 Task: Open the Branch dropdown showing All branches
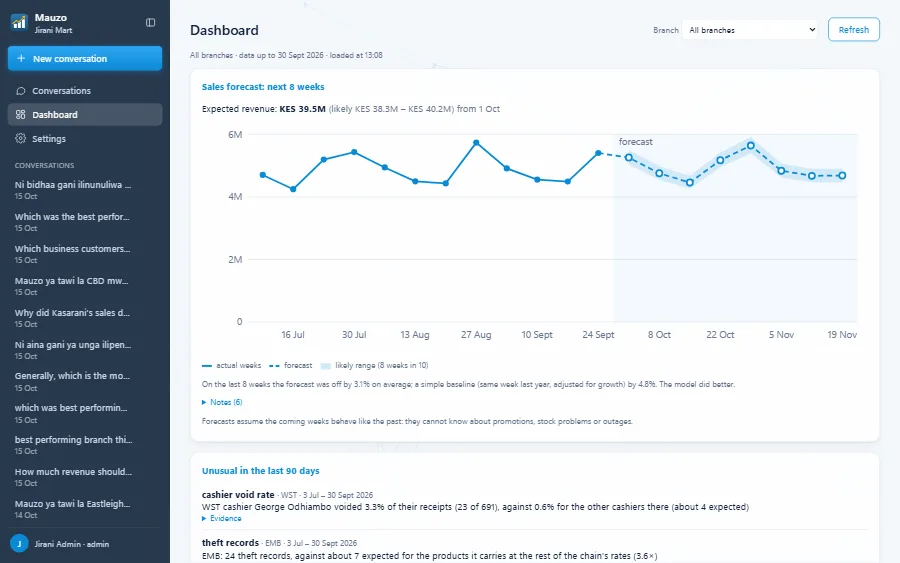[750, 30]
